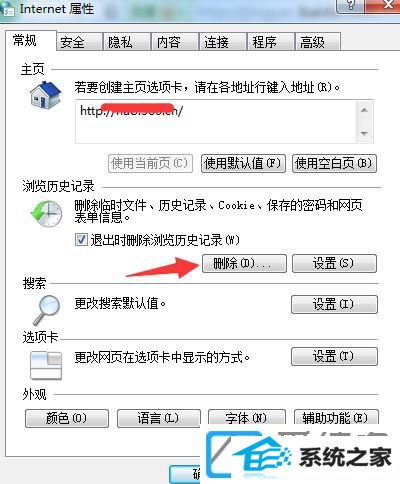Click the tabs window layout icon
This screenshot has width=400, height=484.
pos(46,366)
